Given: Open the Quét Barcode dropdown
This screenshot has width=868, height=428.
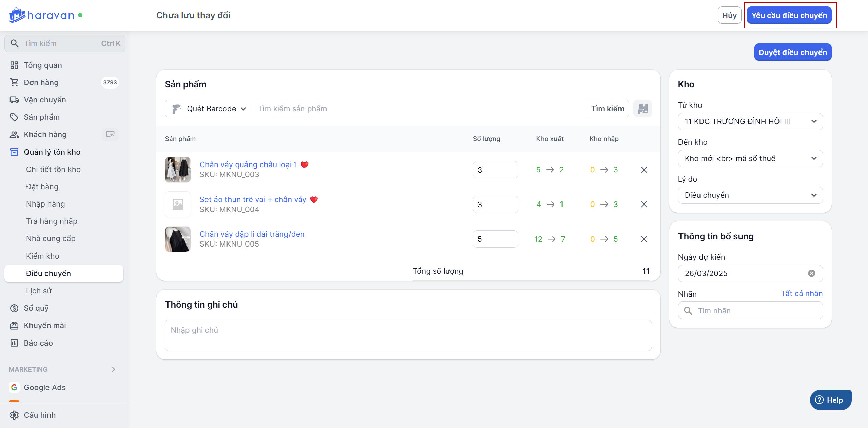Looking at the screenshot, I should (x=209, y=109).
